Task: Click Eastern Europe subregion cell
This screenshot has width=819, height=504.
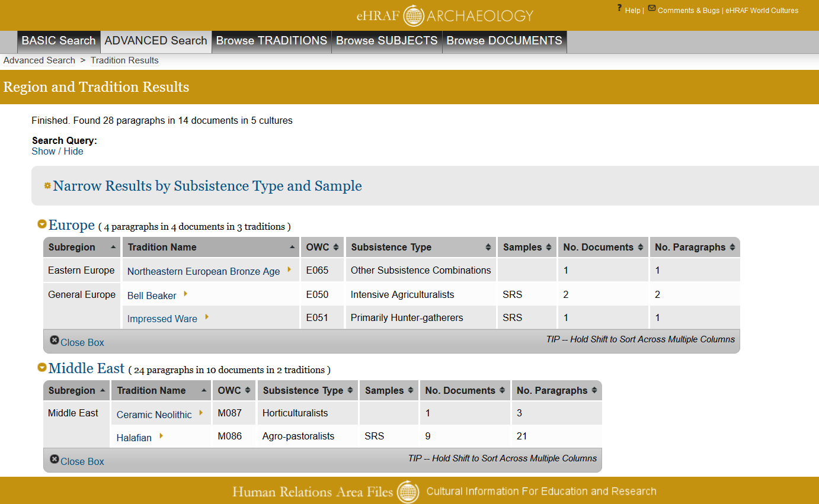Action: (81, 270)
